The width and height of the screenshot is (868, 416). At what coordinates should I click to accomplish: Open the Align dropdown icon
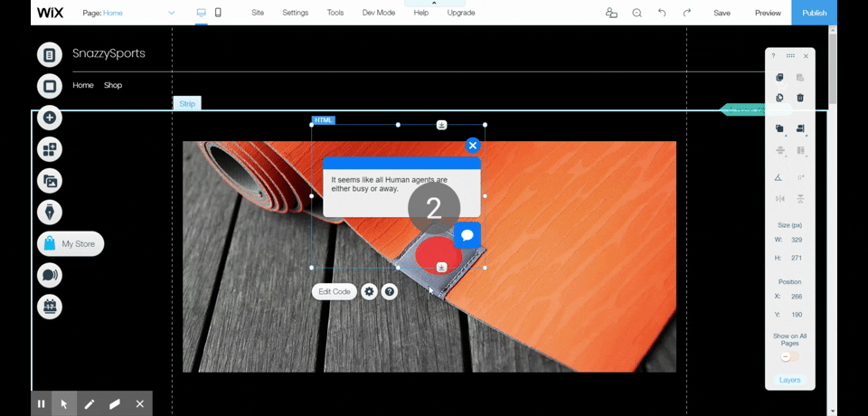point(800,128)
